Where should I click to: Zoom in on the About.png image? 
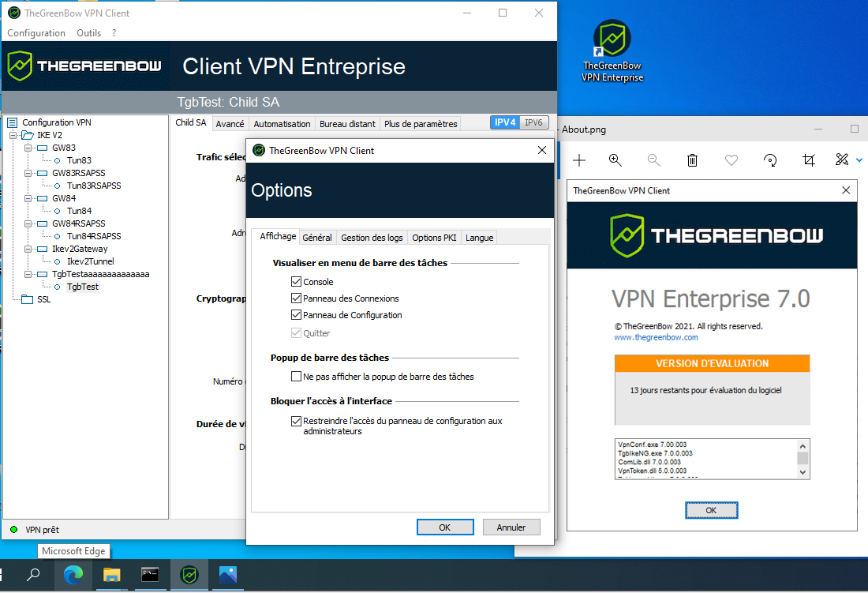(x=615, y=160)
